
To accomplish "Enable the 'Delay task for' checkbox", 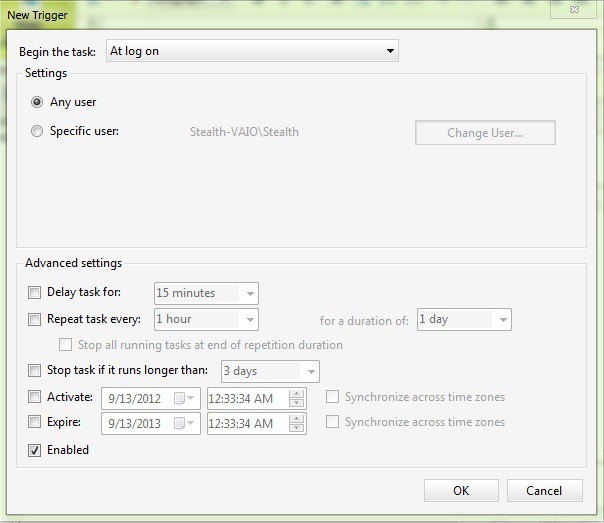I will [34, 292].
